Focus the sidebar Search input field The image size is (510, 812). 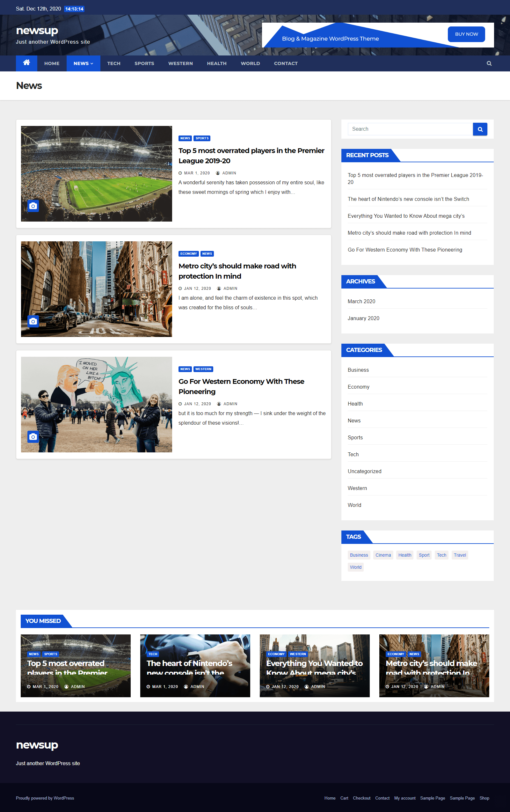[410, 129]
